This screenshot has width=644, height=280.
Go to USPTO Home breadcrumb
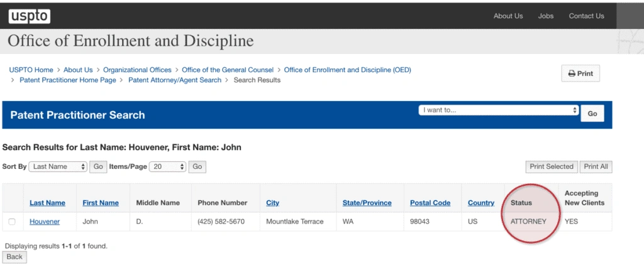point(31,70)
